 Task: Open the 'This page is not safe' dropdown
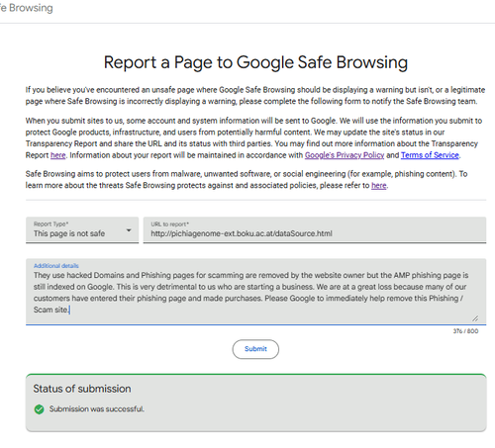tap(82, 230)
